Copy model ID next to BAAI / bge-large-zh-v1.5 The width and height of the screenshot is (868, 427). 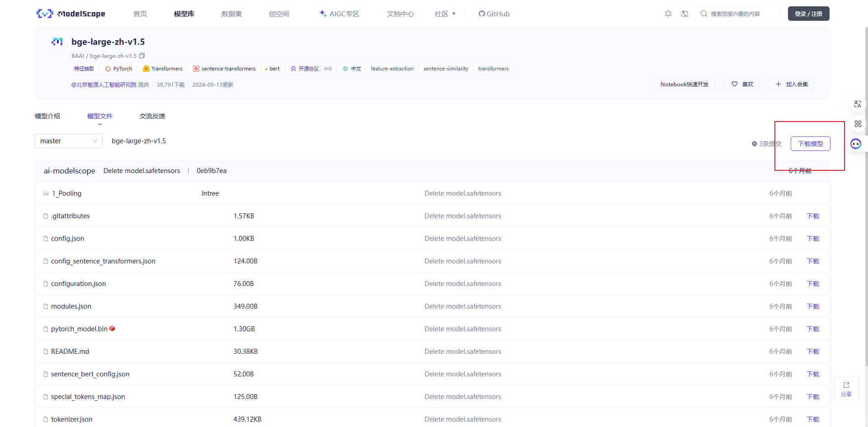[x=142, y=56]
